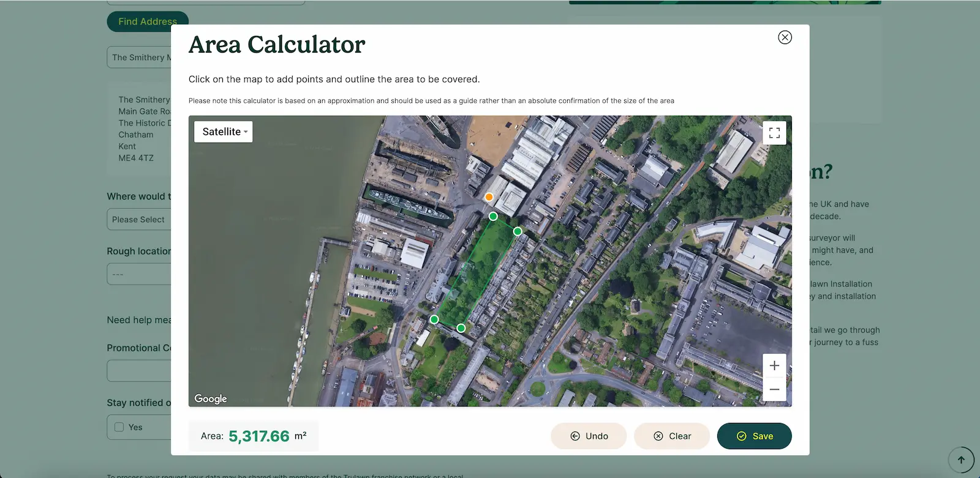Open the Satellite map type dropdown
The height and width of the screenshot is (478, 980).
(x=224, y=132)
